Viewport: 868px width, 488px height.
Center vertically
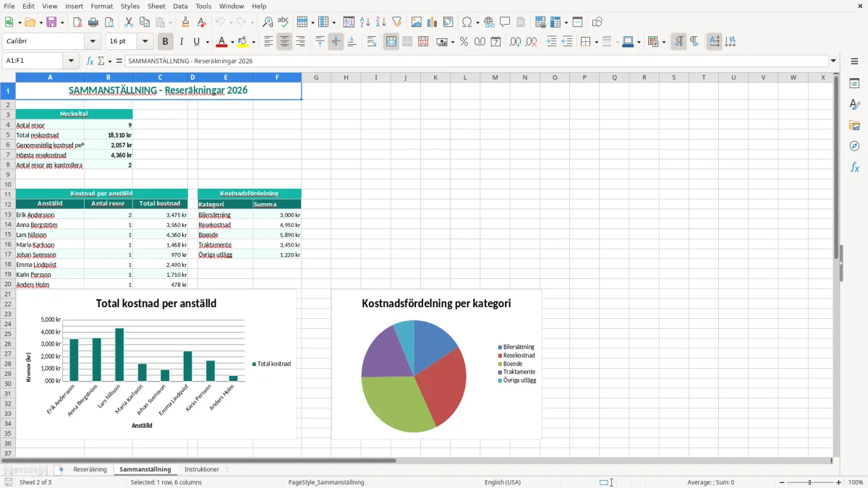336,42
